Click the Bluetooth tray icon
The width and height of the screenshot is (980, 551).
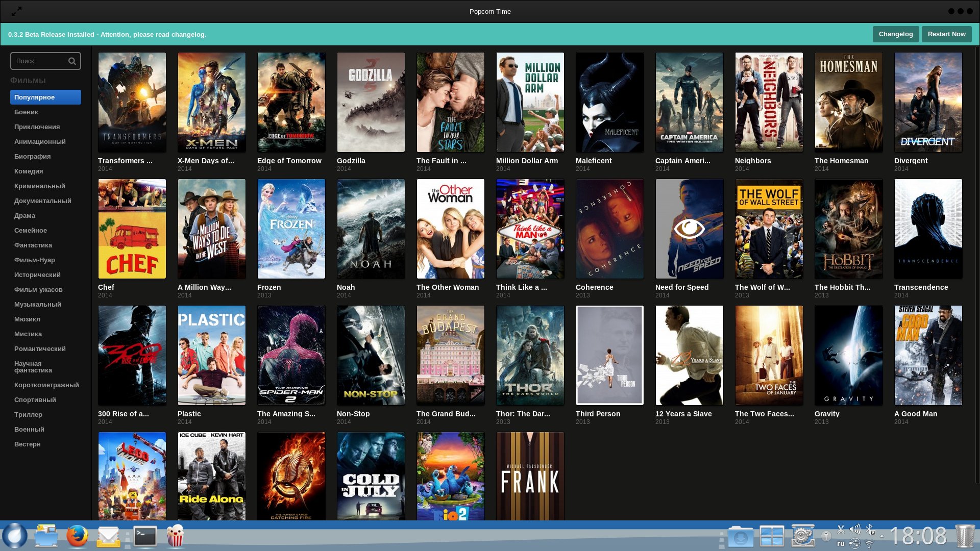(870, 530)
